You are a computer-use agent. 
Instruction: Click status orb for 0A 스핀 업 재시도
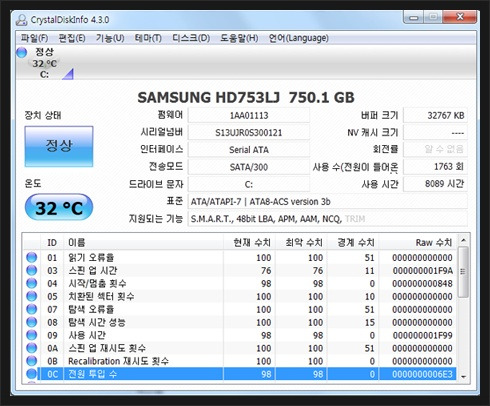point(32,348)
